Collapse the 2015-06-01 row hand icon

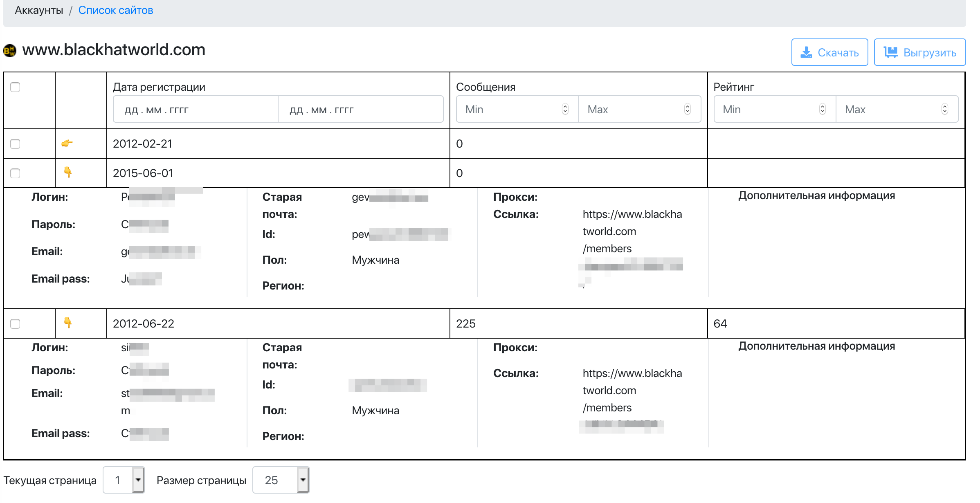(68, 172)
